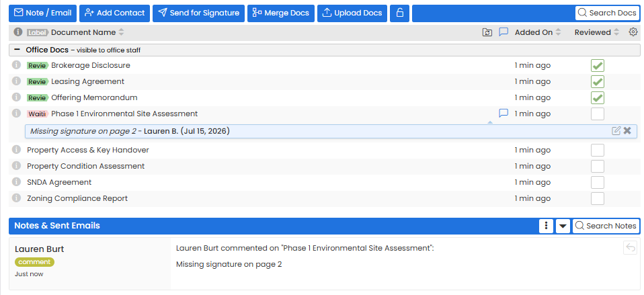Click Send for Signature button
The width and height of the screenshot is (644, 295).
[199, 13]
